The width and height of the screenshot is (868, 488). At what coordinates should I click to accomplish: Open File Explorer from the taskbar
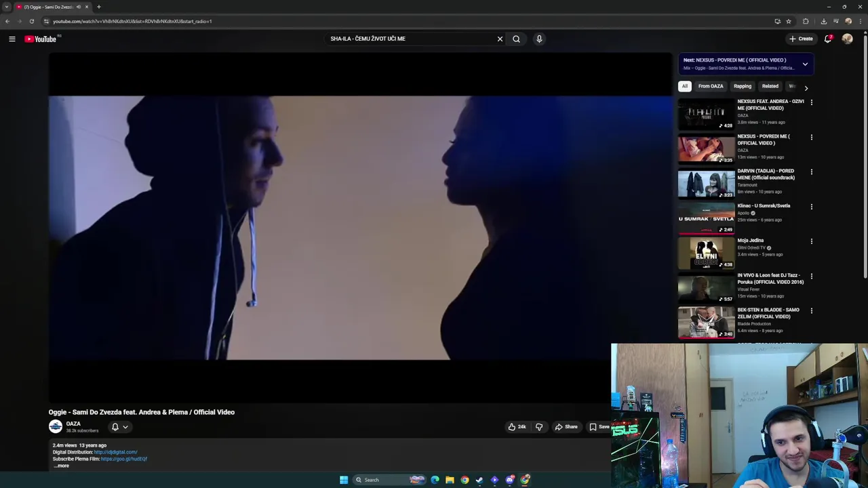(x=450, y=480)
